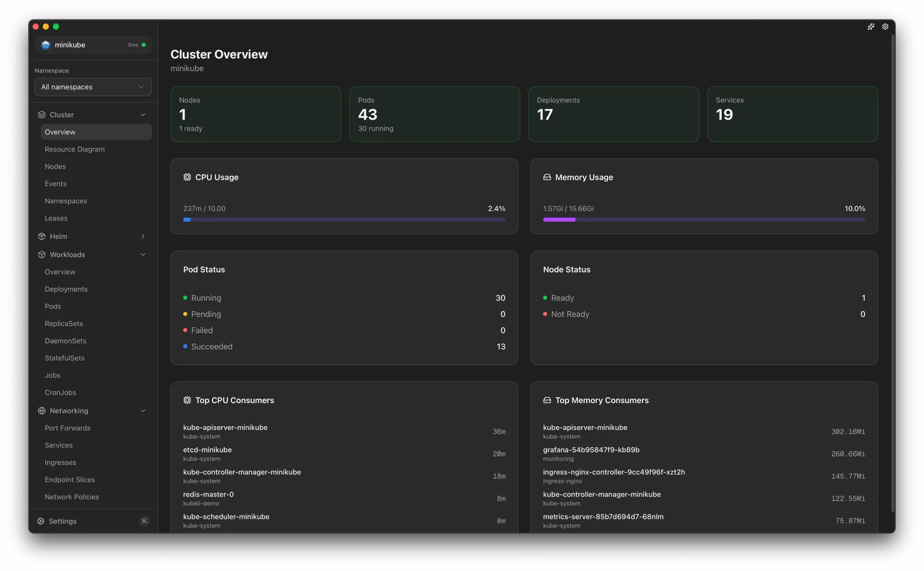Viewport: 924px width, 571px height.
Task: Open the Network Policies page
Action: point(72,497)
